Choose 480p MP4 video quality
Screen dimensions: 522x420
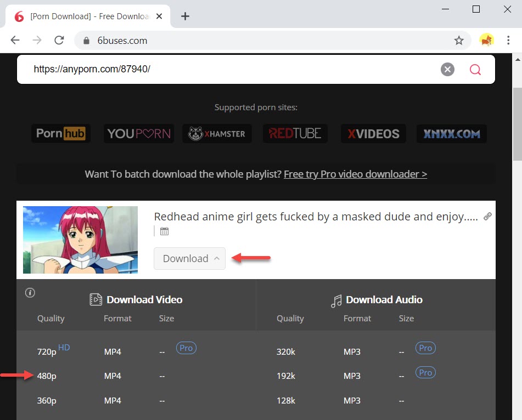47,376
